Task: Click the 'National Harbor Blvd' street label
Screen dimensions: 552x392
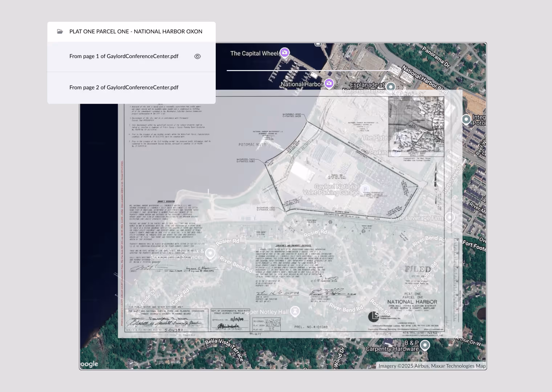Action: click(425, 79)
